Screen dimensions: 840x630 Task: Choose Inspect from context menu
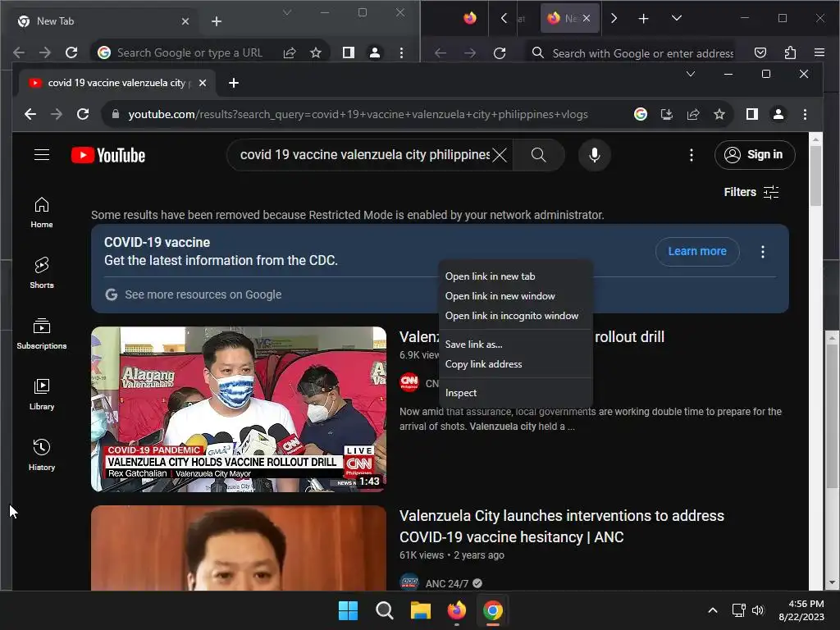tap(515, 393)
